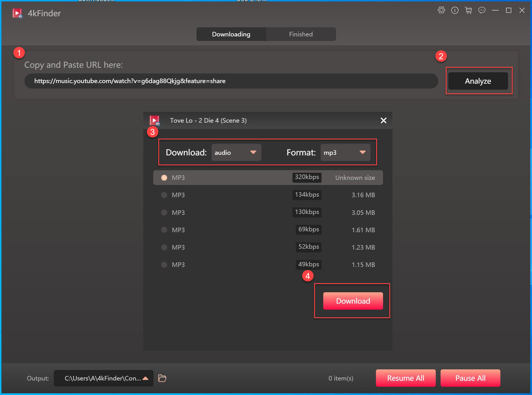Open the Download type audio dropdown
The width and height of the screenshot is (532, 395).
coord(236,152)
